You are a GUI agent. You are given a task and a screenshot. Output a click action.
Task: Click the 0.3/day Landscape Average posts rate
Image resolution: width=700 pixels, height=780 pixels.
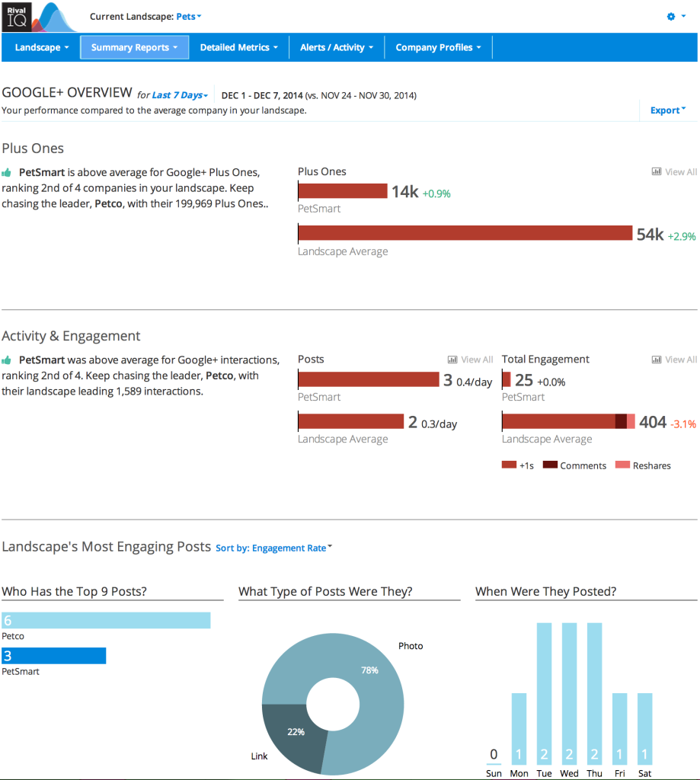439,424
